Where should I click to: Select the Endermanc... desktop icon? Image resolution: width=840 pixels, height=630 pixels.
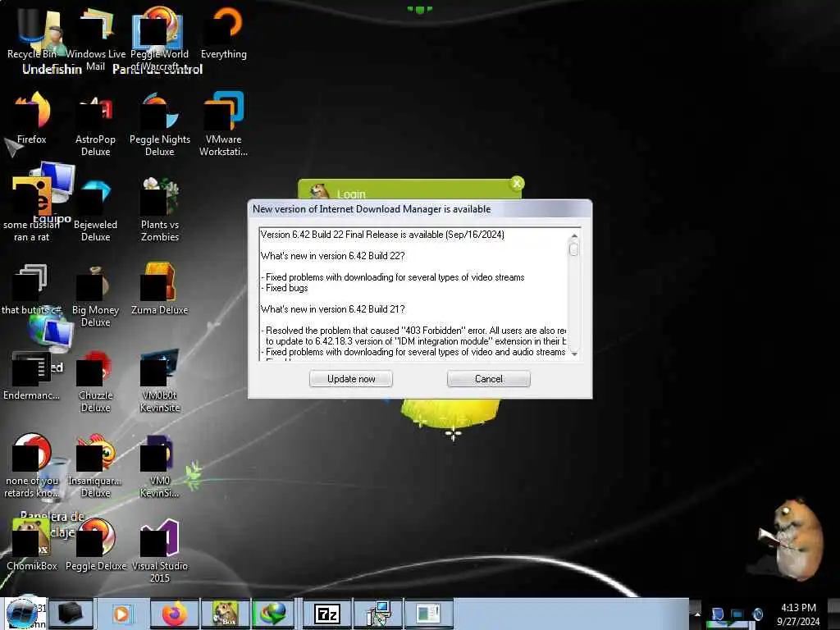[x=32, y=375]
